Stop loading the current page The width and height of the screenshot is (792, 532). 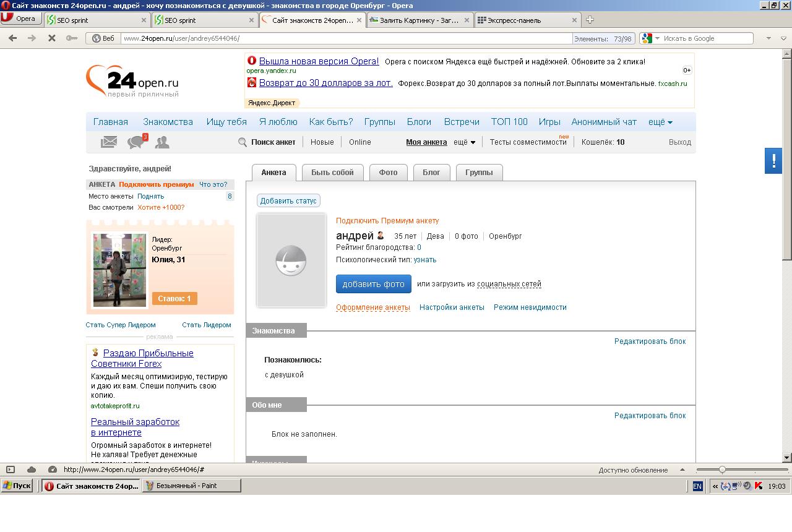pos(52,38)
